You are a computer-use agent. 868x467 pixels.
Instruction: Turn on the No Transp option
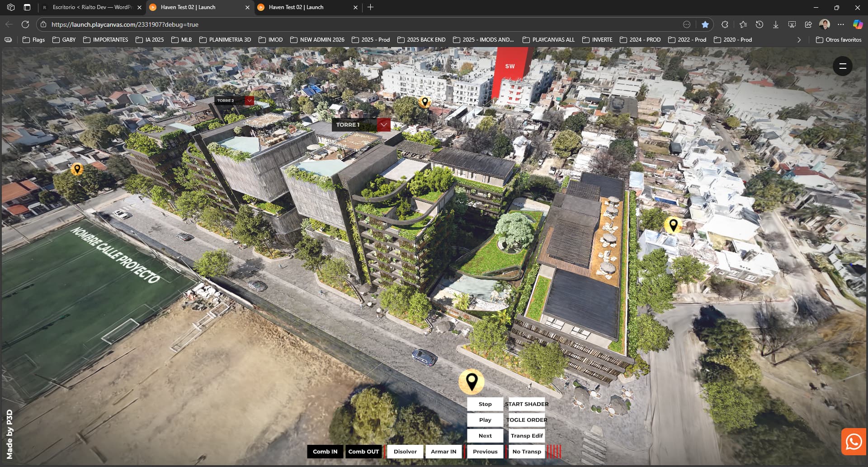[526, 452]
